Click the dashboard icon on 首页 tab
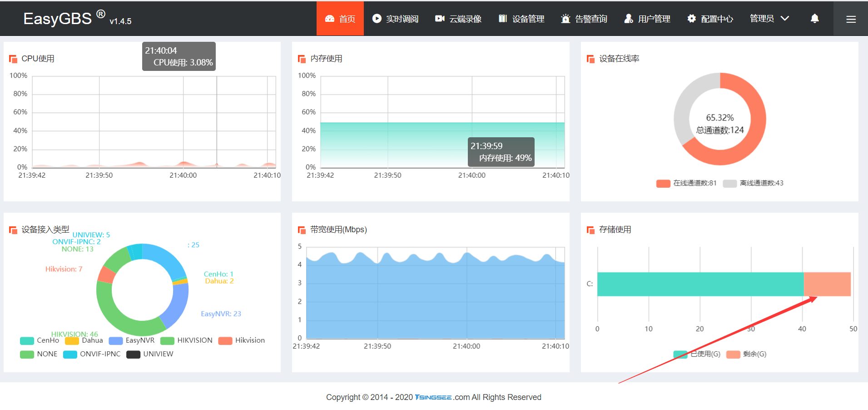This screenshot has width=868, height=410. pyautogui.click(x=330, y=19)
